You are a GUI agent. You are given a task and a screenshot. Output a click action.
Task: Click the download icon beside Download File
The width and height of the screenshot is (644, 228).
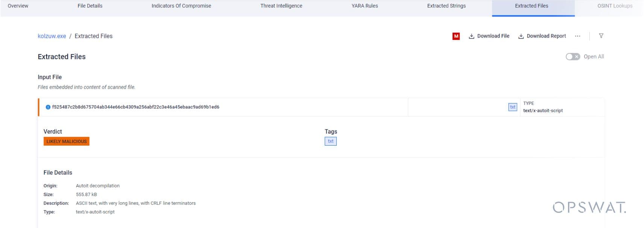pyautogui.click(x=471, y=36)
